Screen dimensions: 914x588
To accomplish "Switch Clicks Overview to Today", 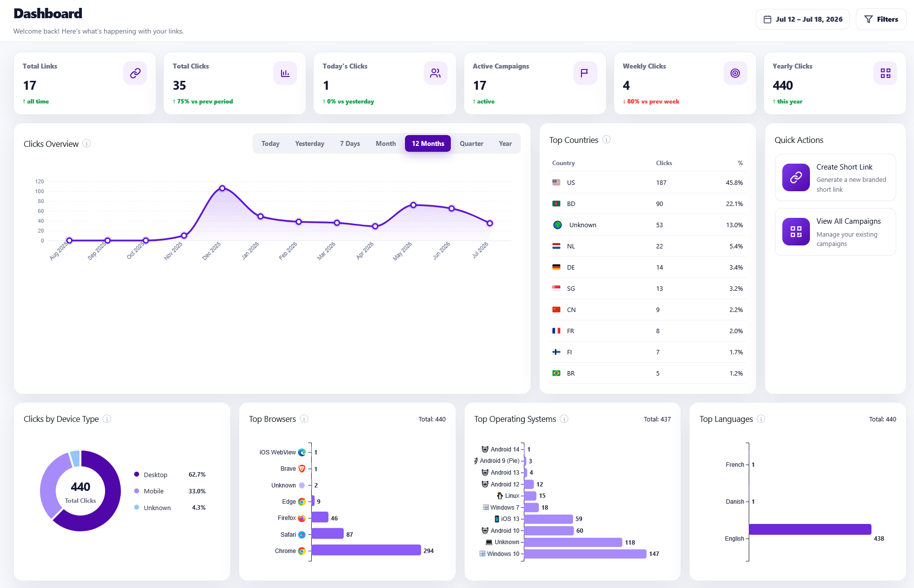I will coord(270,143).
